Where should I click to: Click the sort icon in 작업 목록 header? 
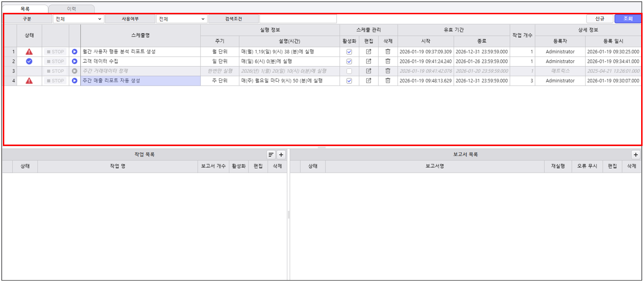point(271,155)
